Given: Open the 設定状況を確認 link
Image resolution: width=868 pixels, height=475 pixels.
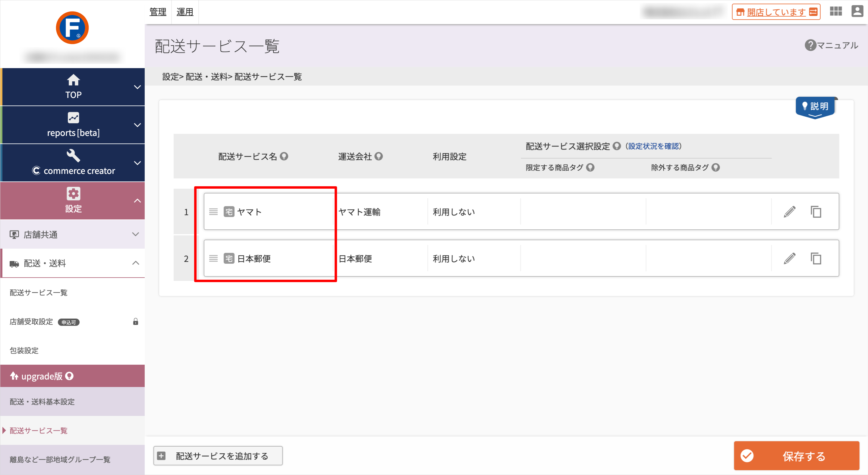Looking at the screenshot, I should [653, 146].
